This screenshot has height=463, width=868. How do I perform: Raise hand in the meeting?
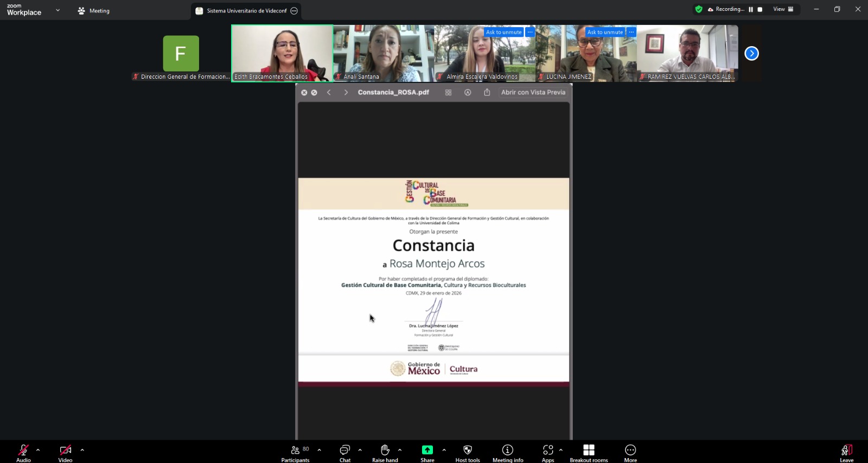coord(385,453)
